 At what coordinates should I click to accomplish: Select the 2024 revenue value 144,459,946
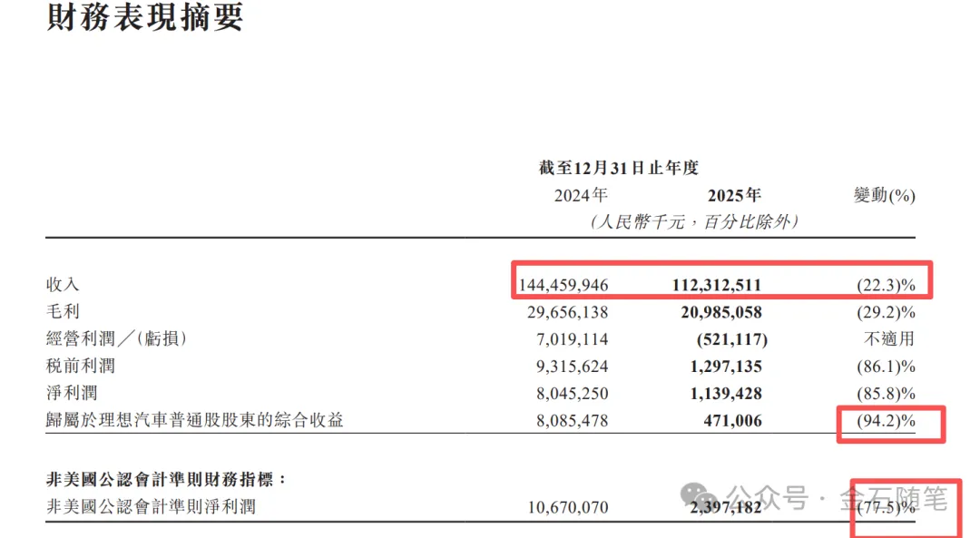click(x=563, y=286)
